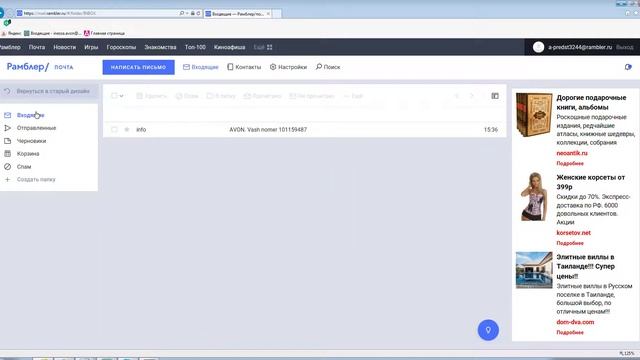Click the address bar search magnifier icon
Image resolution: width=640 pixels, height=360 pixels.
pyautogui.click(x=182, y=13)
